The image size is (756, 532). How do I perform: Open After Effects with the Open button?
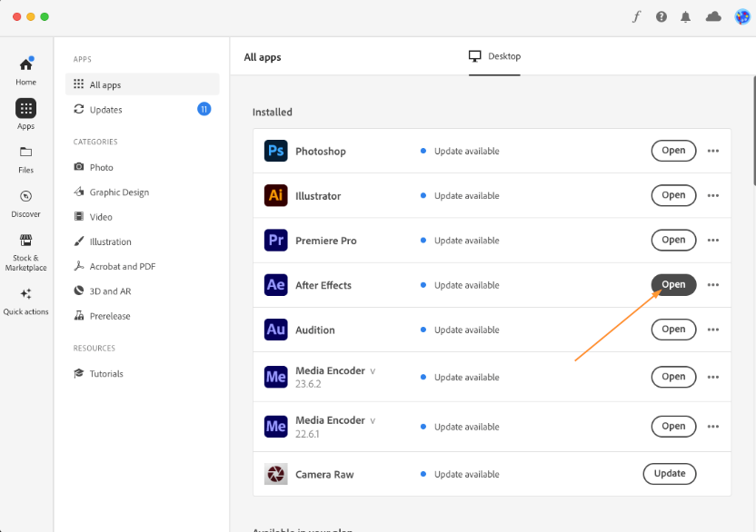673,285
